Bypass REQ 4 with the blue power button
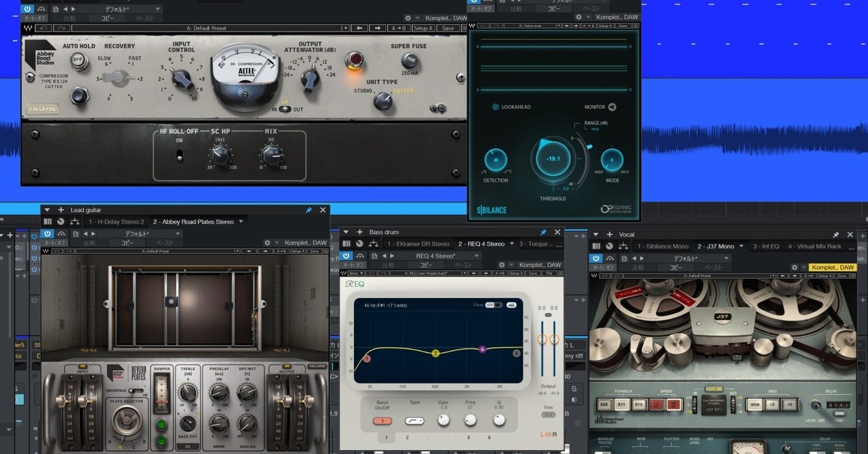 point(347,255)
